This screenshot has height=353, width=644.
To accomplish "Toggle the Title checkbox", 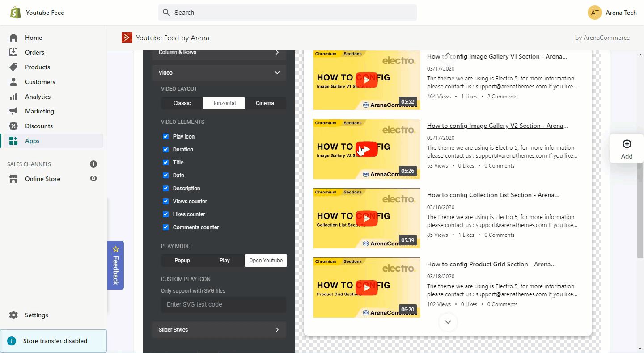I will (165, 162).
